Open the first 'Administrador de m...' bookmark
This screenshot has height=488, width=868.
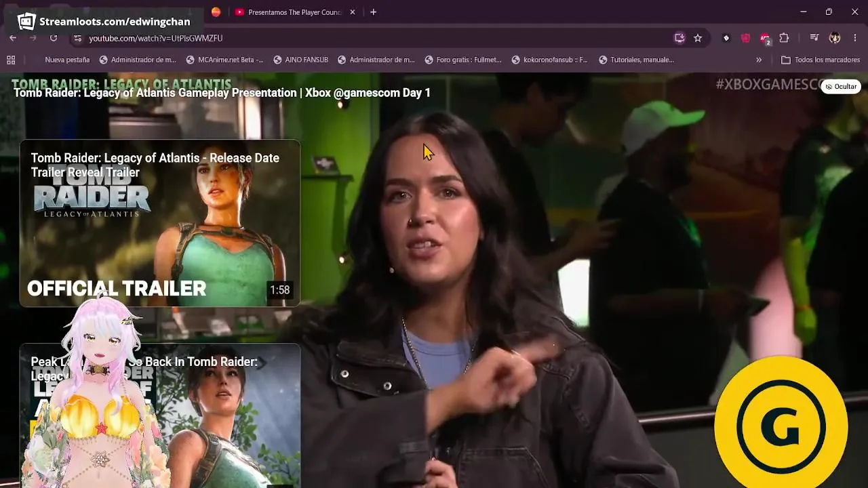click(x=138, y=60)
